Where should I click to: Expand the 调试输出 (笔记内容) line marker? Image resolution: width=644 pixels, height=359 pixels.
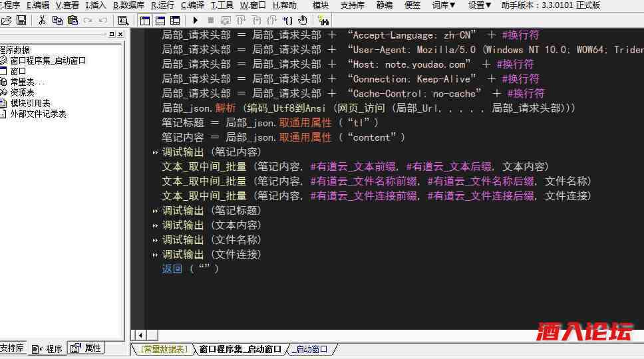155,152
